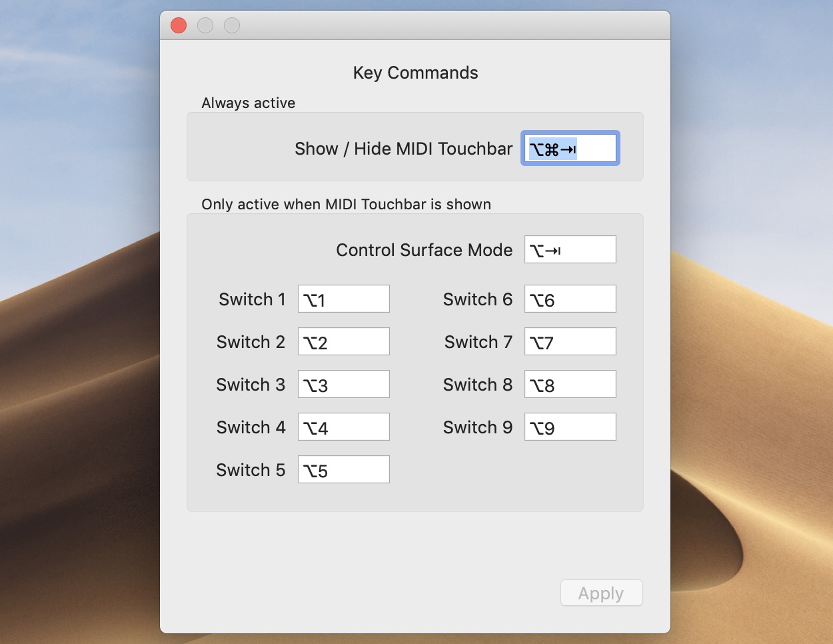Select the Switch 3 key command box

[343, 384]
